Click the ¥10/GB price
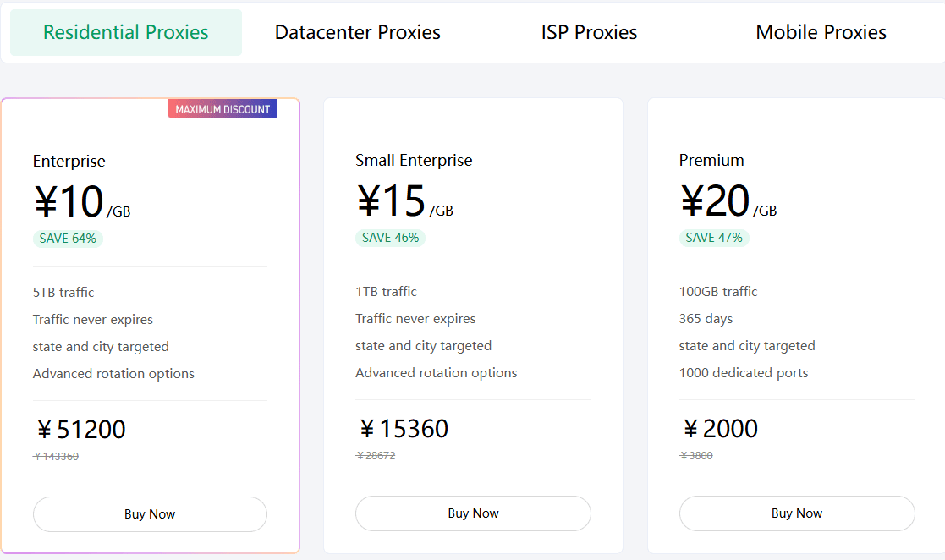945x560 pixels. pyautogui.click(x=81, y=203)
